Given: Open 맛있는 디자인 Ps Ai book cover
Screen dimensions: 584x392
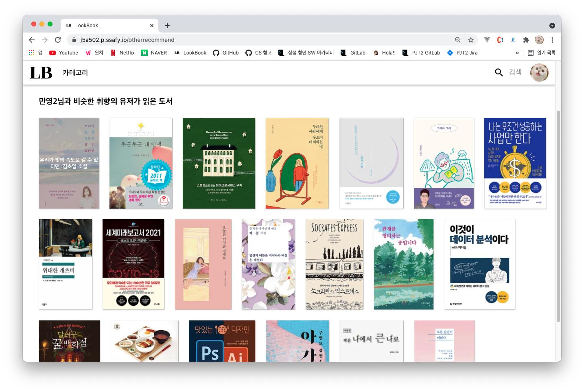Looking at the screenshot, I should click(222, 341).
